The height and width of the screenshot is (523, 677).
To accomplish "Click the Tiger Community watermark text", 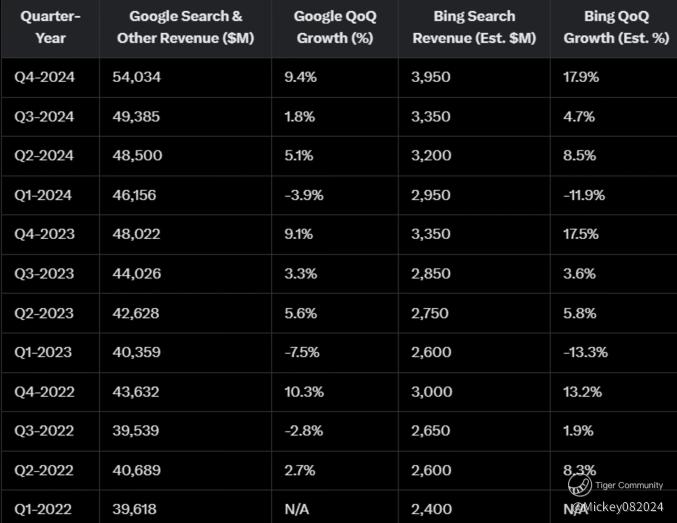I will [629, 485].
